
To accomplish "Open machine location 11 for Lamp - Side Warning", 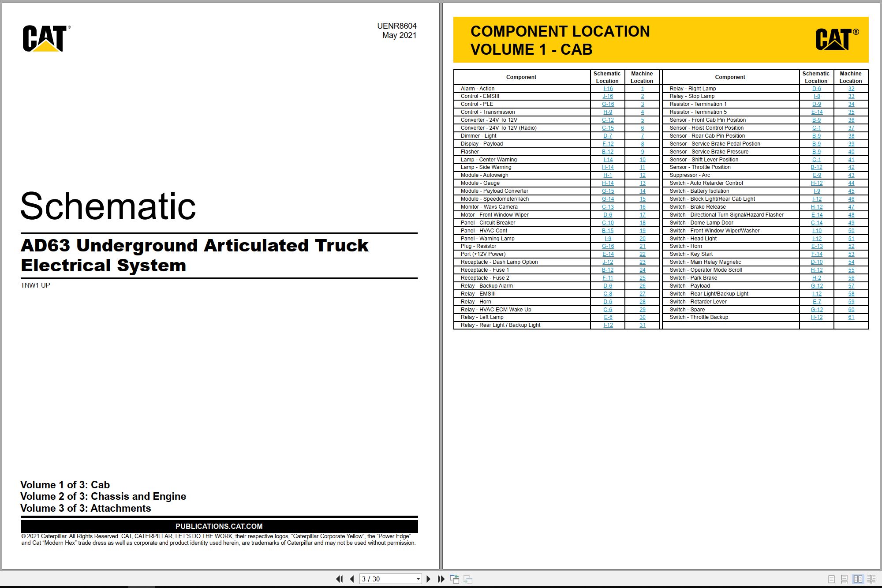I will pos(642,167).
